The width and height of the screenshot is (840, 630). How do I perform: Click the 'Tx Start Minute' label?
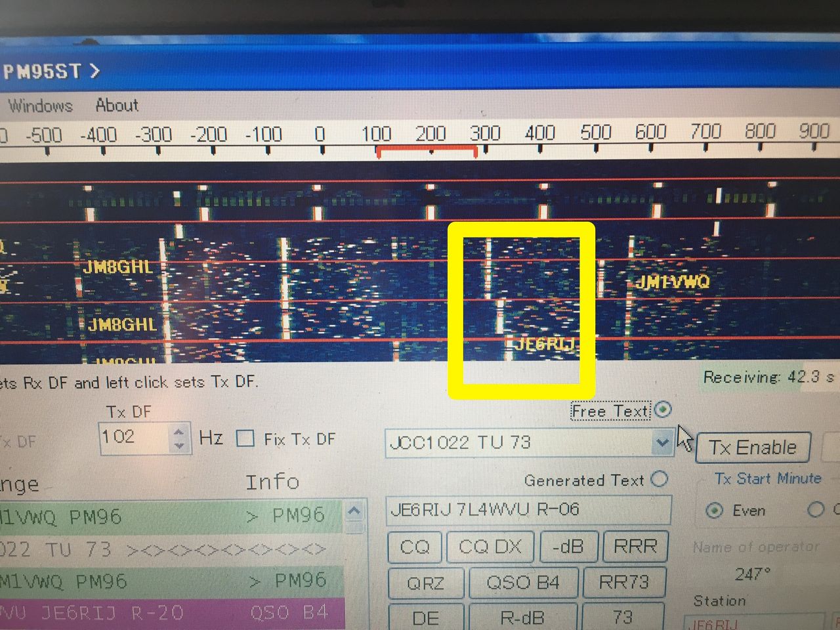(768, 478)
